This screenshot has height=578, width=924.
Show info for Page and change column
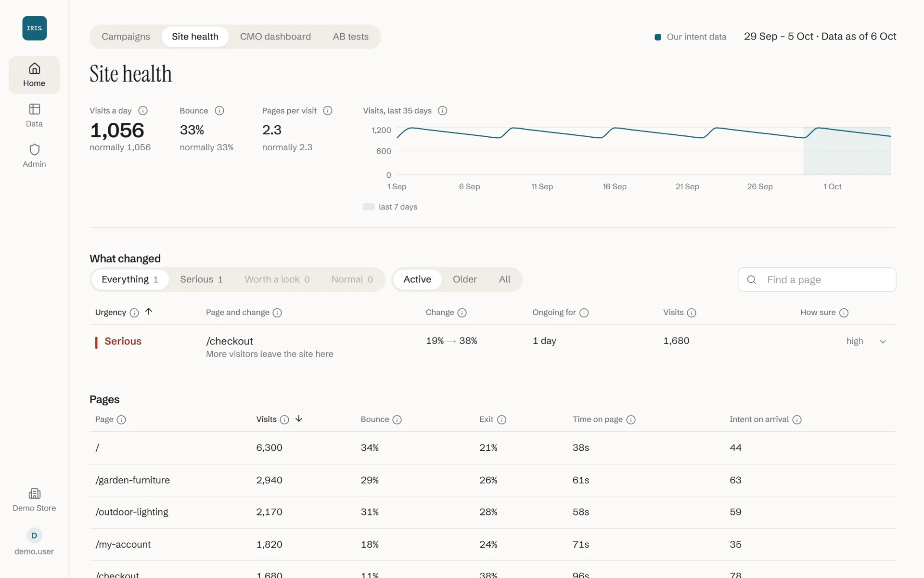click(x=277, y=313)
